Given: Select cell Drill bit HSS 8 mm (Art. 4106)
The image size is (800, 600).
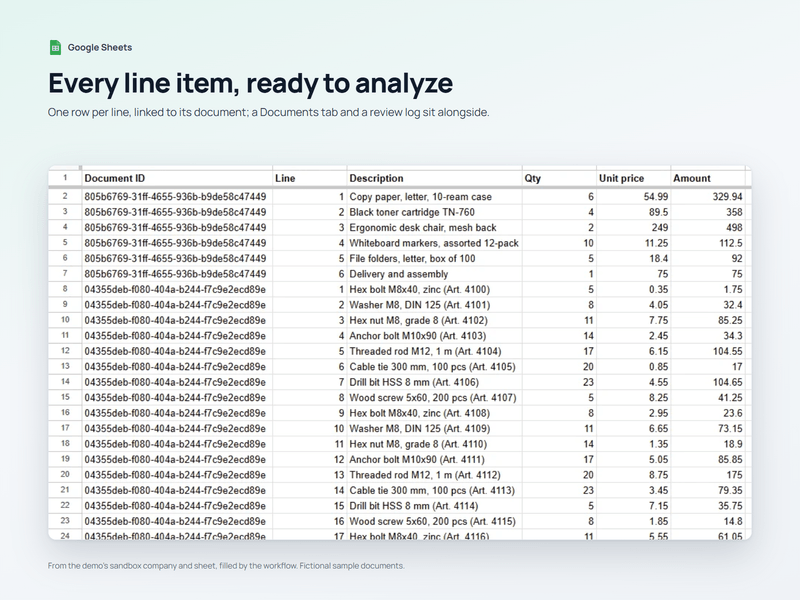Looking at the screenshot, I should (435, 382).
